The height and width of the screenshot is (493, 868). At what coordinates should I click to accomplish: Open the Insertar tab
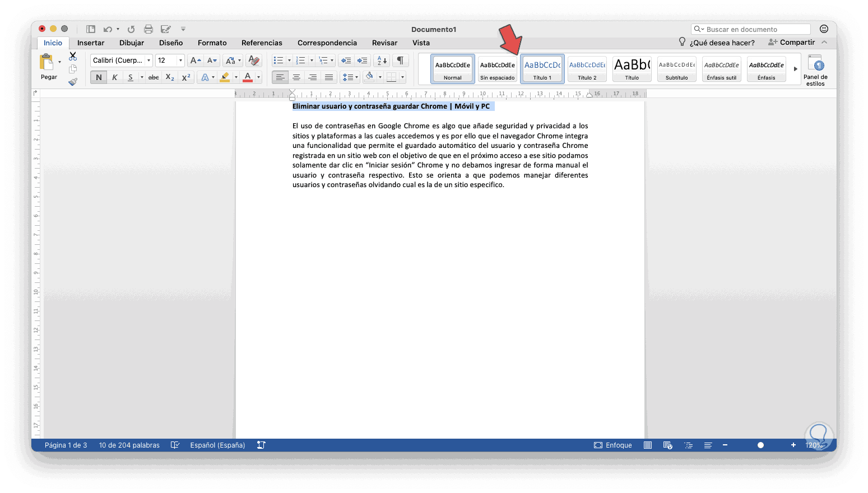pyautogui.click(x=91, y=43)
